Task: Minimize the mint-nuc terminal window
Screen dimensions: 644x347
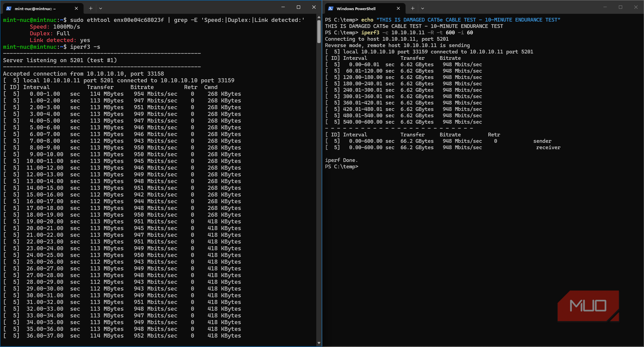Action: point(283,7)
